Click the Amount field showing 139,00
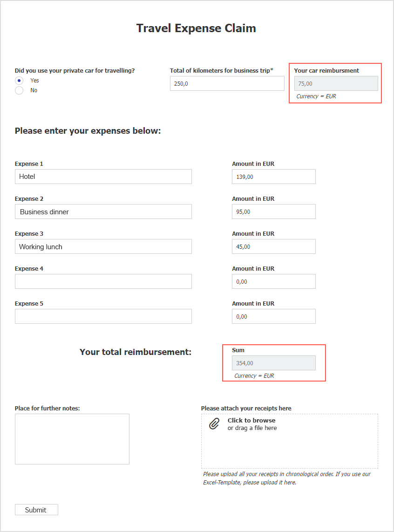 click(273, 177)
